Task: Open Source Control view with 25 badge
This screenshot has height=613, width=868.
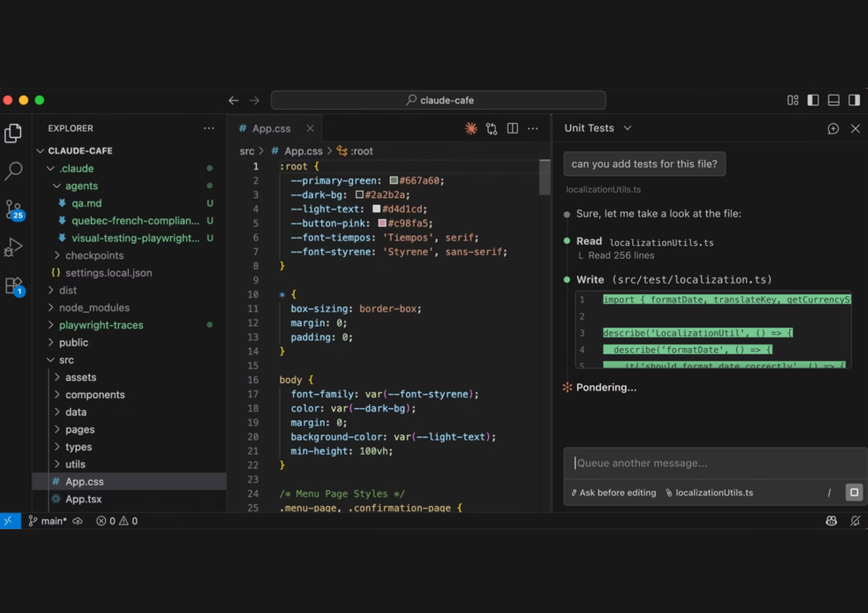Action: (14, 210)
